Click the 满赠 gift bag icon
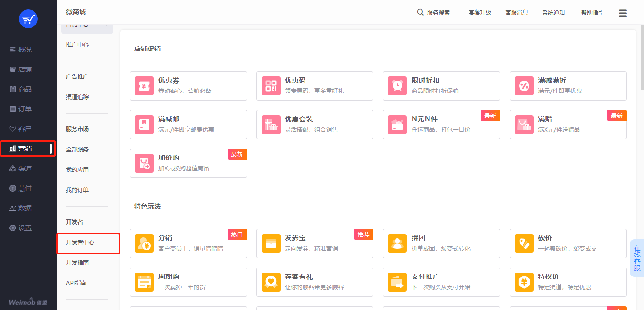The image size is (644, 310). point(524,125)
